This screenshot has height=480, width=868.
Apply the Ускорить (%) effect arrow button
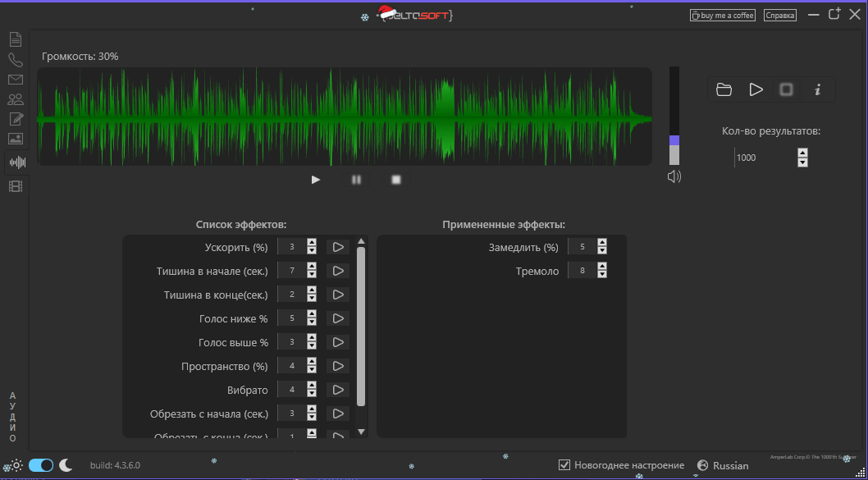tap(338, 247)
